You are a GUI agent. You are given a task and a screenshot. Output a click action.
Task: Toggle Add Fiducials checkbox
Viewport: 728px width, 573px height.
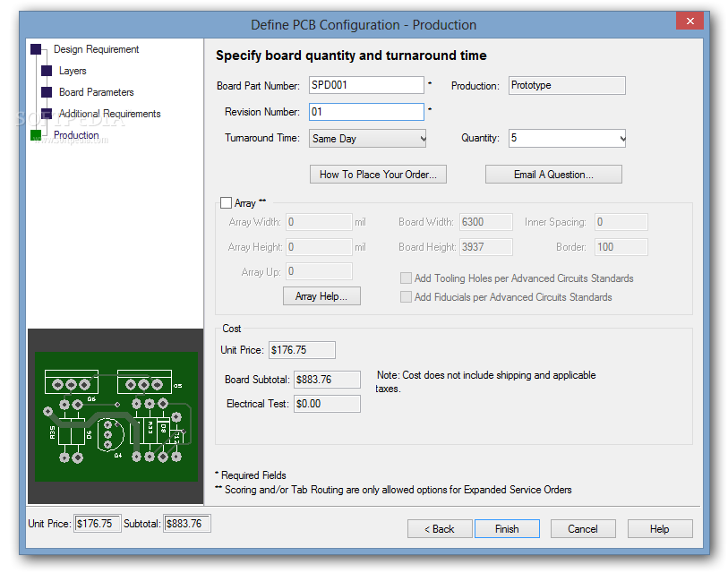point(406,296)
